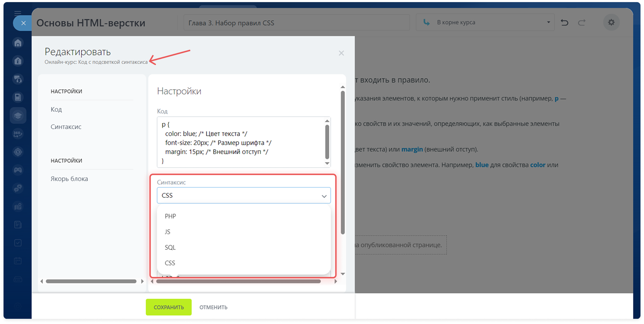The width and height of the screenshot is (644, 324).
Task: Click the redo arrow icon
Action: tap(582, 22)
